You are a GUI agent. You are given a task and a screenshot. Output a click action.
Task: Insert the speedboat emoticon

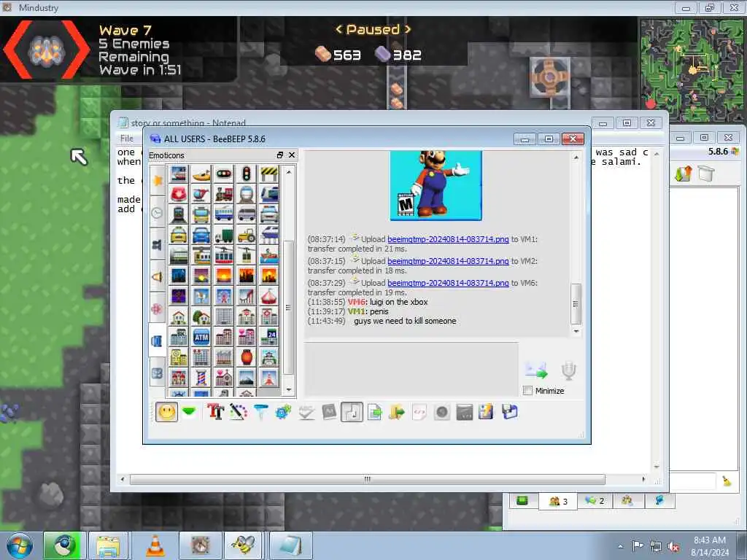[x=201, y=174]
